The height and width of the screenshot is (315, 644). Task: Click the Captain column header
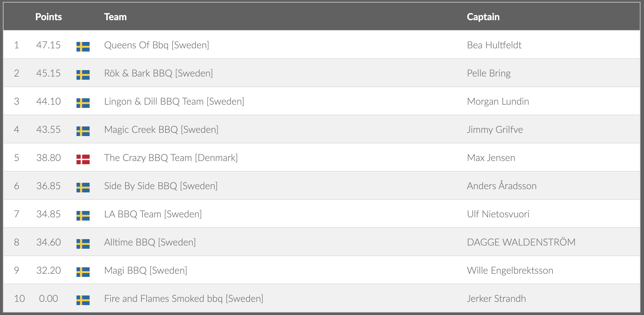[483, 17]
